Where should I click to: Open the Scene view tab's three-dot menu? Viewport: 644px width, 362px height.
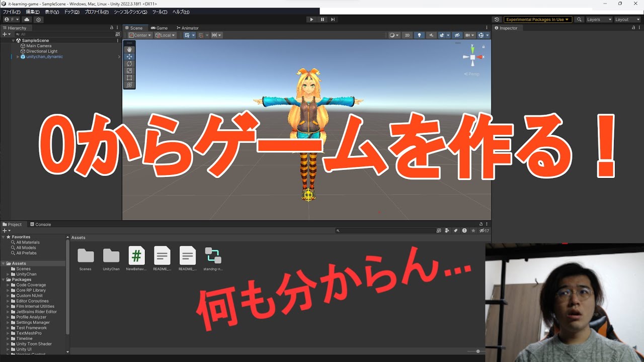pos(487,28)
